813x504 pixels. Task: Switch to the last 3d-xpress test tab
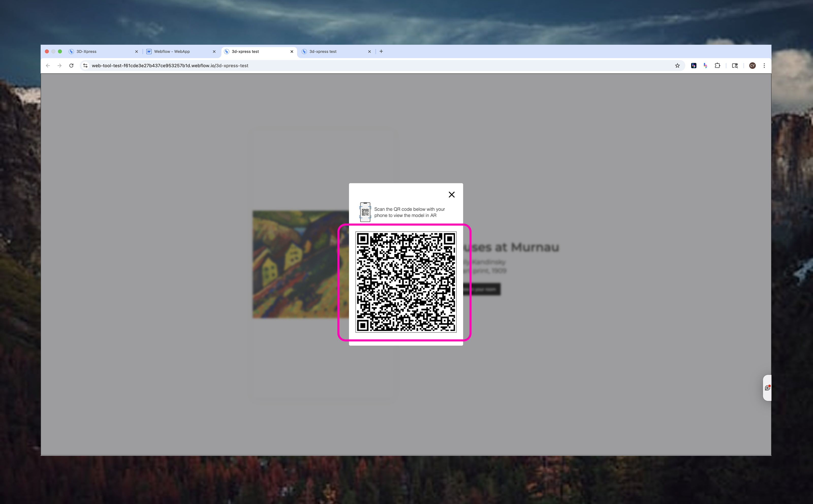click(333, 51)
